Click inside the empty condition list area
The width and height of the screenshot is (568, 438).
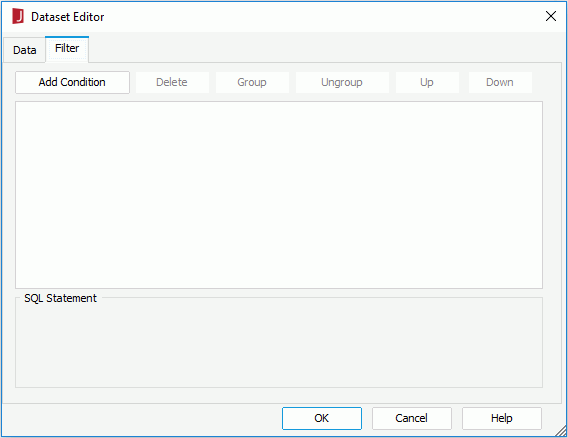pyautogui.click(x=279, y=195)
